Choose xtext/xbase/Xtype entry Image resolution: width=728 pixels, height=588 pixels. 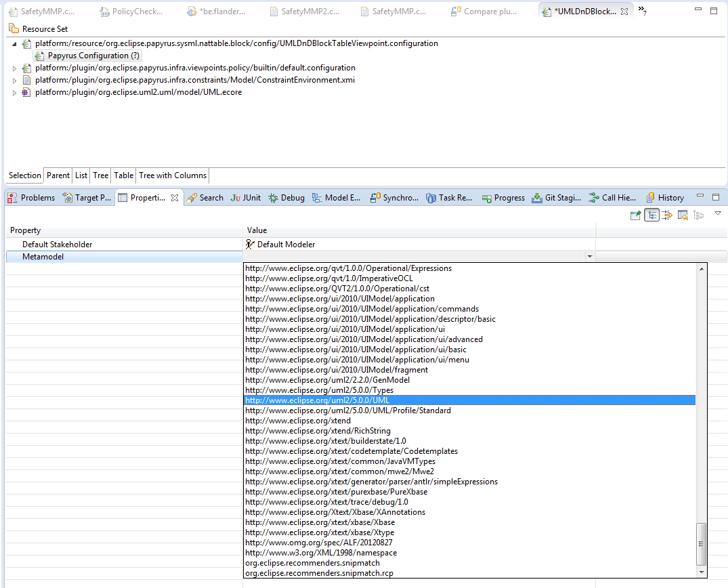pos(469,532)
